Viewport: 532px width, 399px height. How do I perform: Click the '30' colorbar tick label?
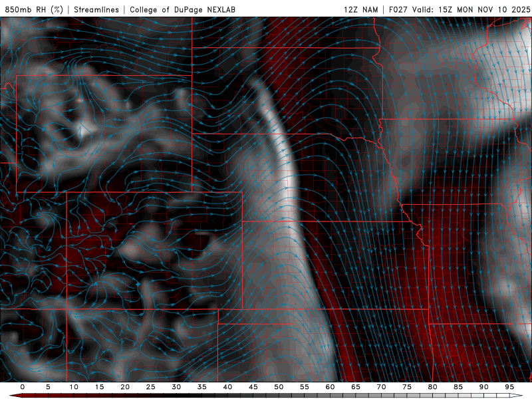point(176,387)
